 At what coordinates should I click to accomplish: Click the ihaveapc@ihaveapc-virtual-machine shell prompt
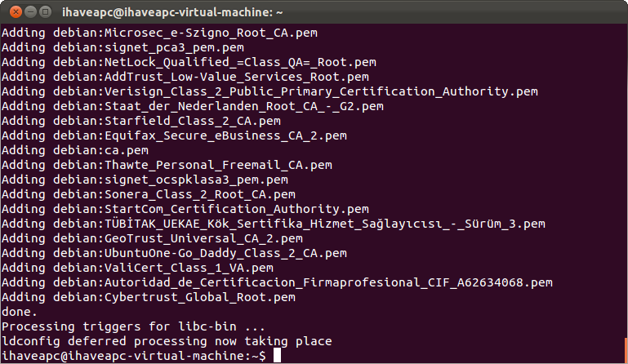pyautogui.click(x=133, y=356)
